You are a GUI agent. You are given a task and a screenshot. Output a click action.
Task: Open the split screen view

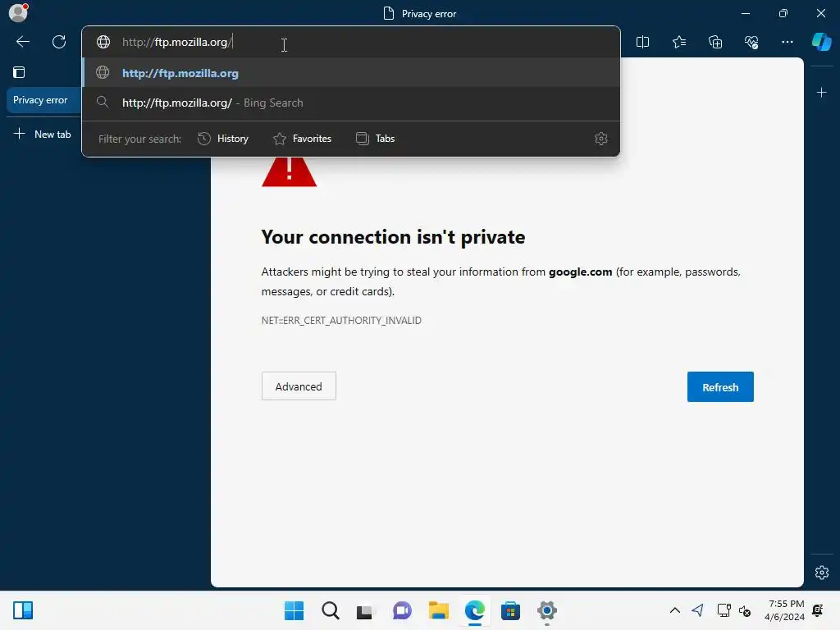click(642, 42)
